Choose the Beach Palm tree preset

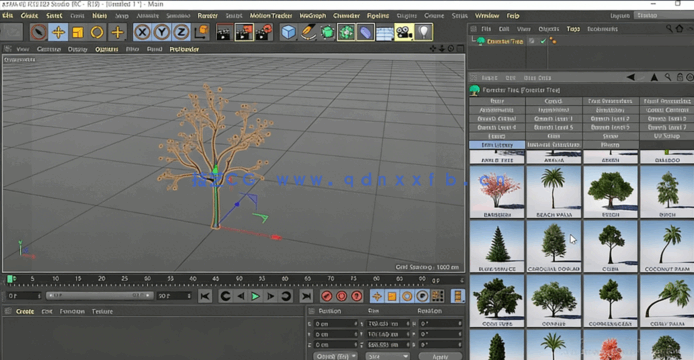click(554, 192)
